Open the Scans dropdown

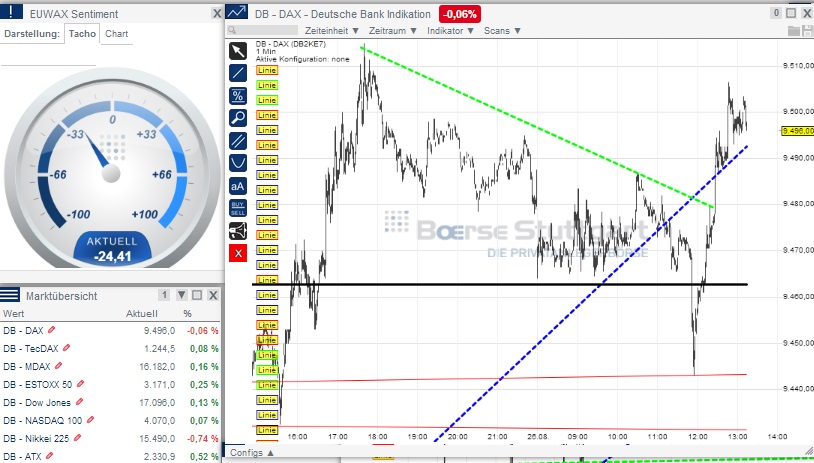[503, 31]
